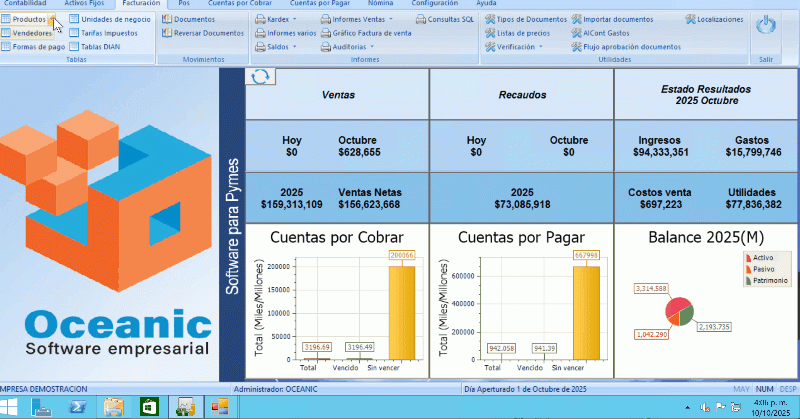Open the Configuración tab
Image resolution: width=800 pixels, height=419 pixels.
[435, 3]
